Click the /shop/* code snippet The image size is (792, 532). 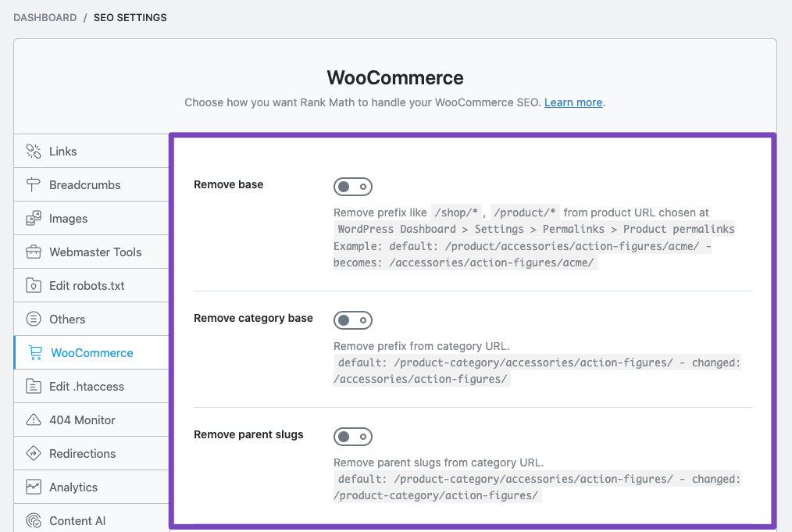pyautogui.click(x=456, y=212)
